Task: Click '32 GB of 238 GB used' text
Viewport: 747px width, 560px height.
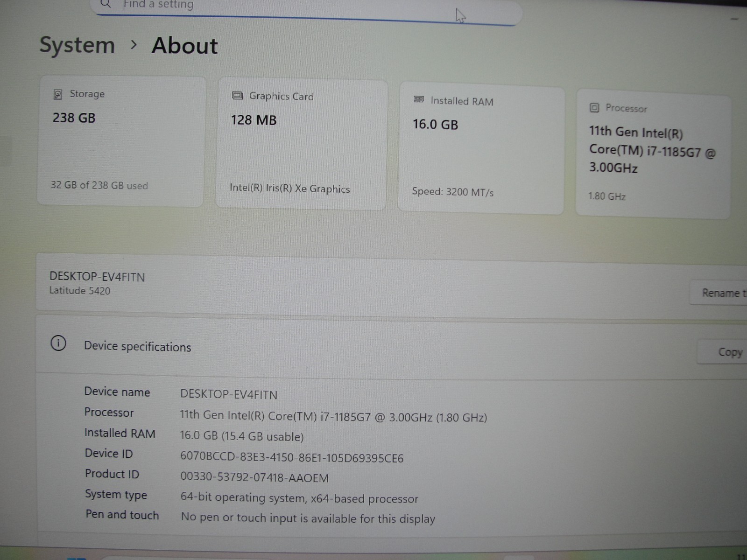Action: (99, 185)
